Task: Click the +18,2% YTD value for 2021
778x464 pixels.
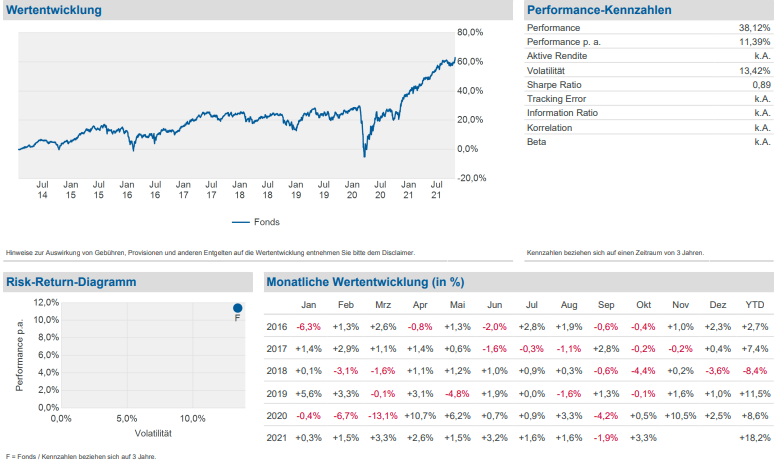Action: tap(754, 438)
